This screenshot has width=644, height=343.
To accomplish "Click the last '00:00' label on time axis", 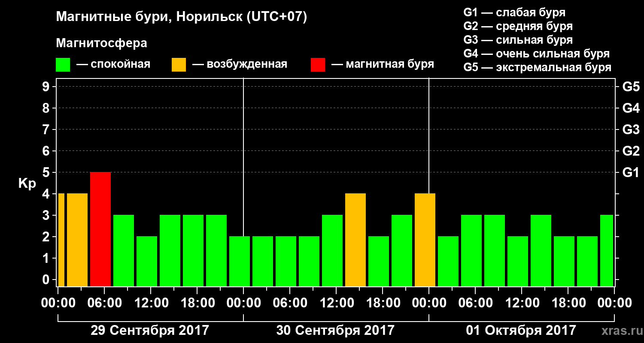I will [614, 303].
